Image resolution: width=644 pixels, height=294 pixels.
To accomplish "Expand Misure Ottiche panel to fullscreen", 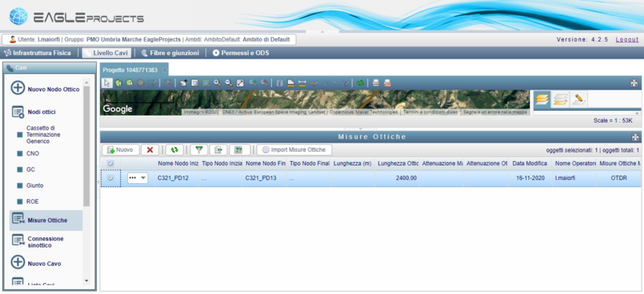I will [x=635, y=137].
